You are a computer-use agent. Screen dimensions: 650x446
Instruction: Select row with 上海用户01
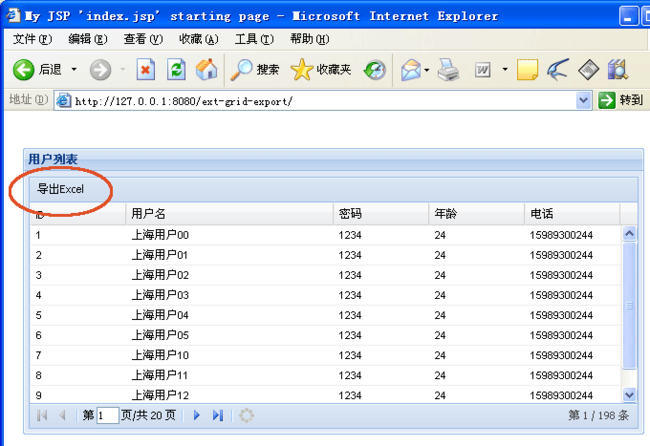(x=325, y=255)
